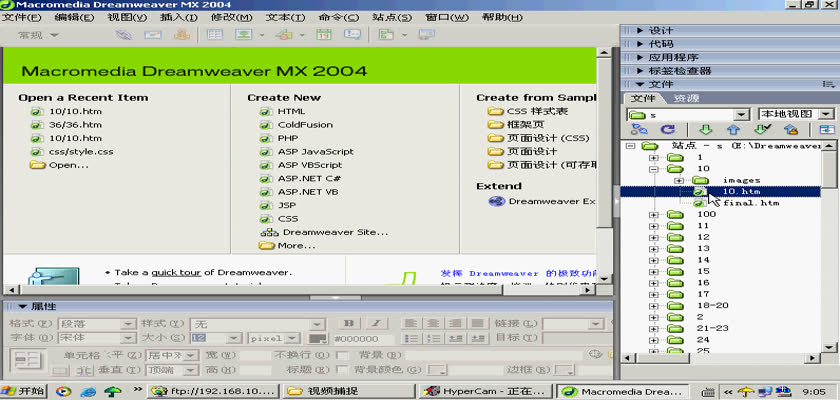Click Connect to remote host icon
The image size is (840, 400).
coord(639,129)
